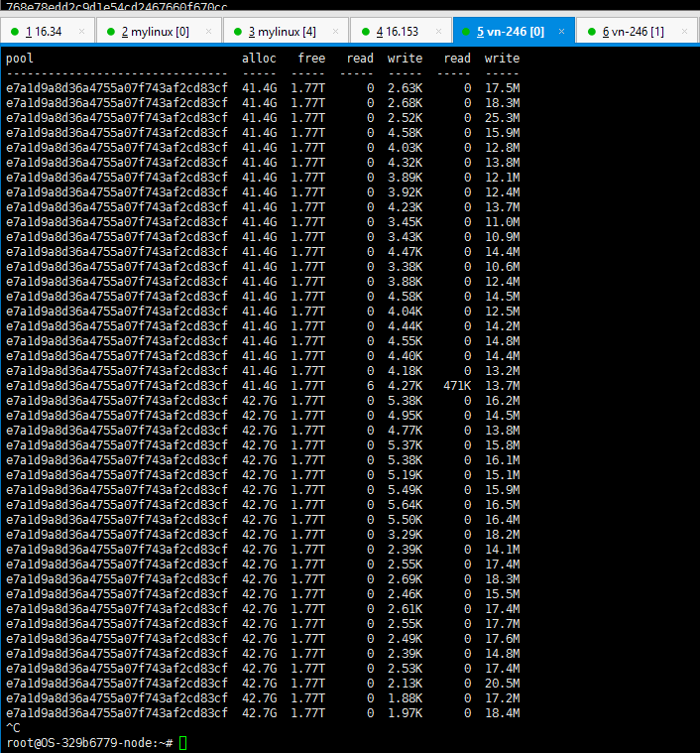Click the '471K' read bandwidth value
This screenshot has height=753, width=700.
point(457,386)
